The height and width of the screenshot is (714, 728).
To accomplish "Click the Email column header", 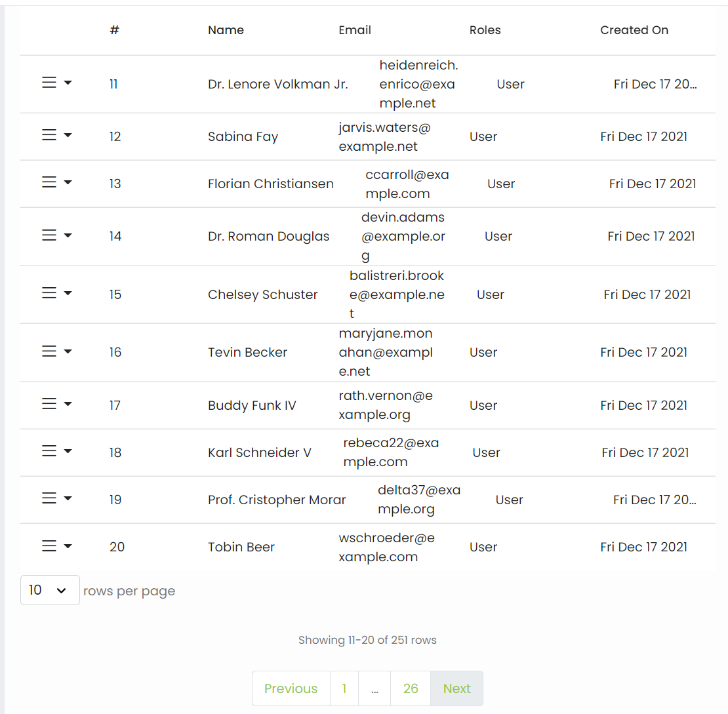I will pos(355,30).
